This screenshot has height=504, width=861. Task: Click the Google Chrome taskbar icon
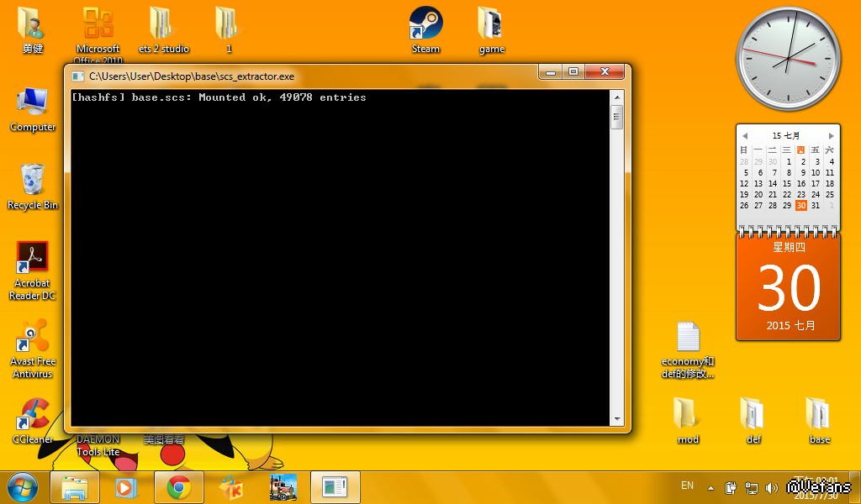pos(178,487)
